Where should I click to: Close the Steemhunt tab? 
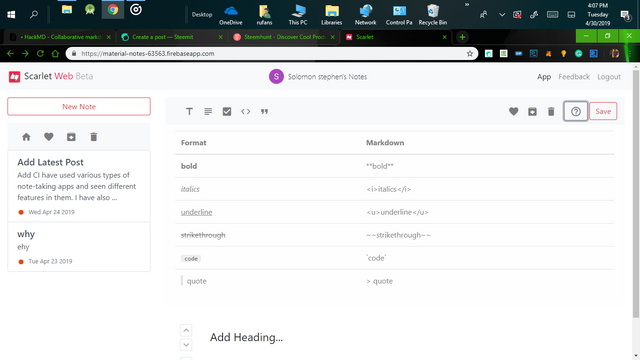333,37
